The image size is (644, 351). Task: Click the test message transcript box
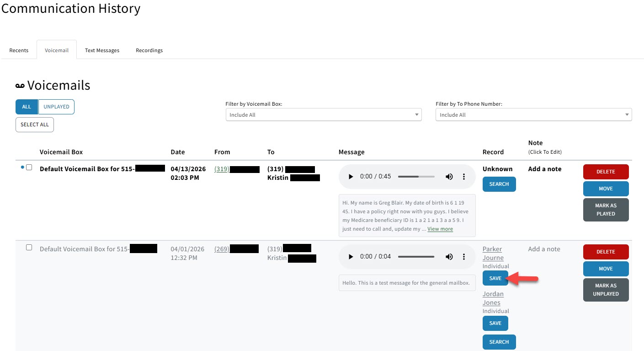pos(407,283)
